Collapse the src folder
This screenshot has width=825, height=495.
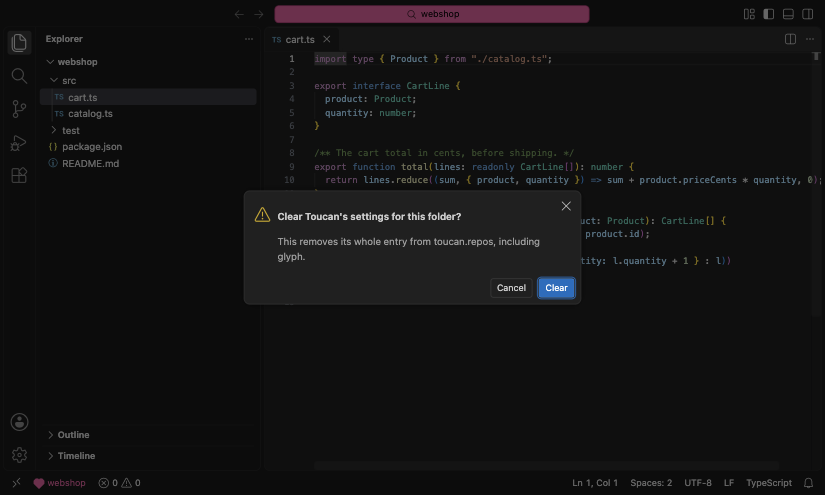(54, 80)
